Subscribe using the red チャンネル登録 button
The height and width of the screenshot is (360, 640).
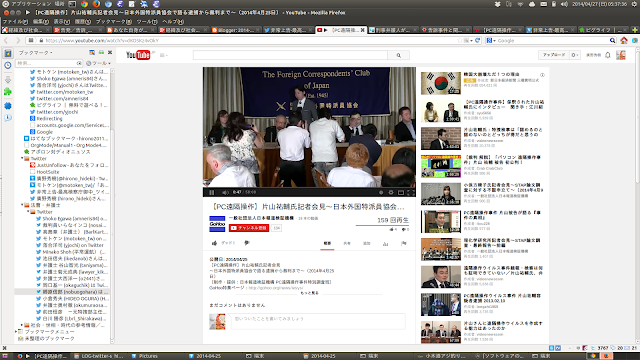249,228
